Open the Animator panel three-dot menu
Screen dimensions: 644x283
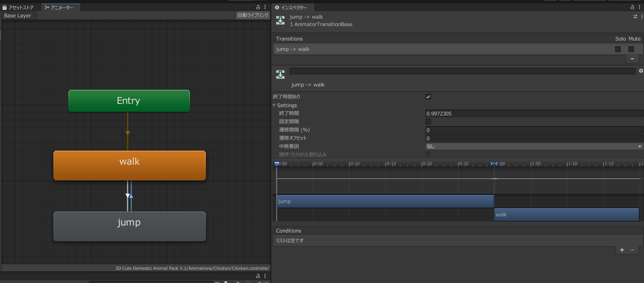point(265,7)
